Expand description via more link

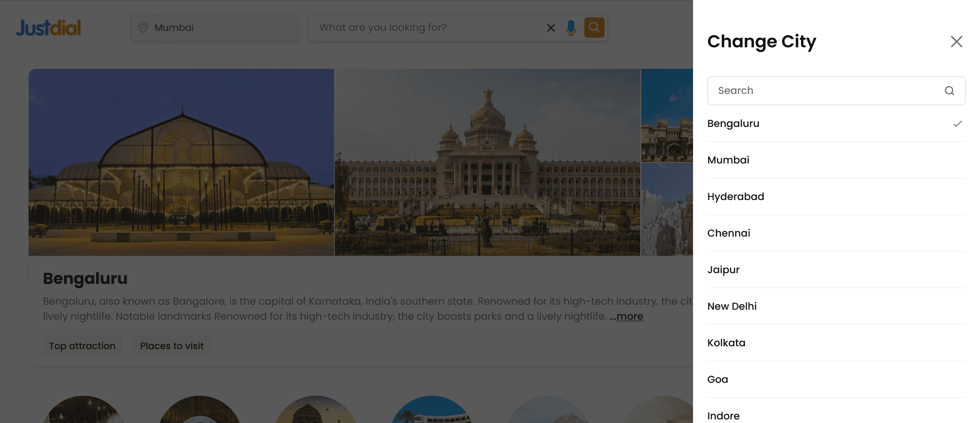coord(629,316)
